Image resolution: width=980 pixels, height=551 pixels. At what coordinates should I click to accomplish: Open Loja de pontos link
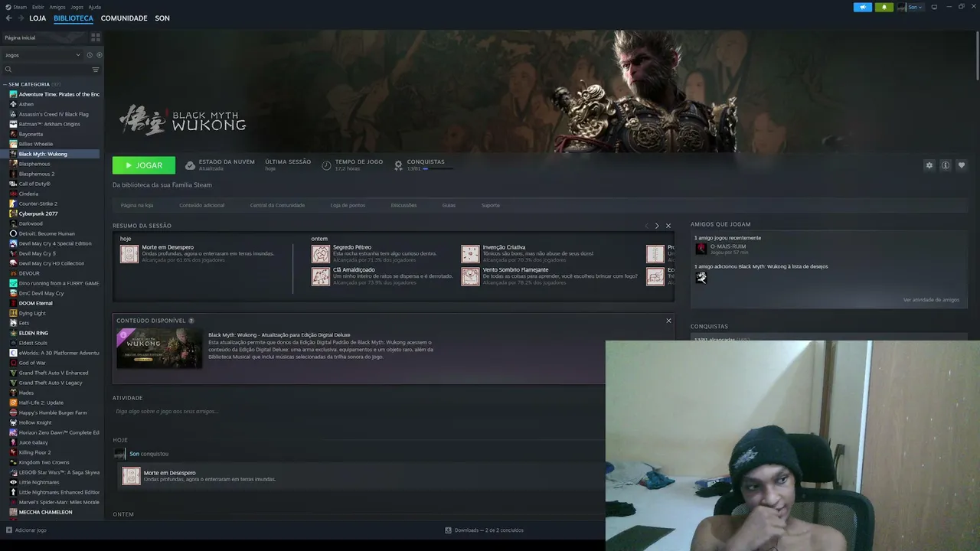[348, 205]
